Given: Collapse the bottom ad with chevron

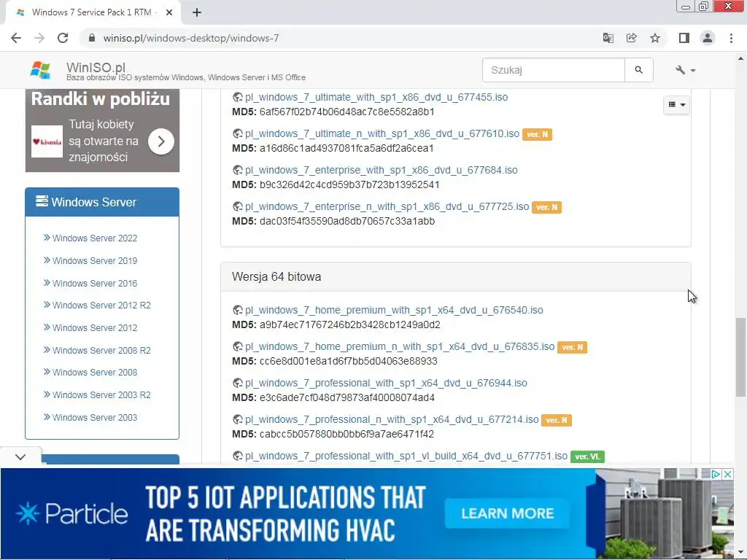Looking at the screenshot, I should pos(20,456).
